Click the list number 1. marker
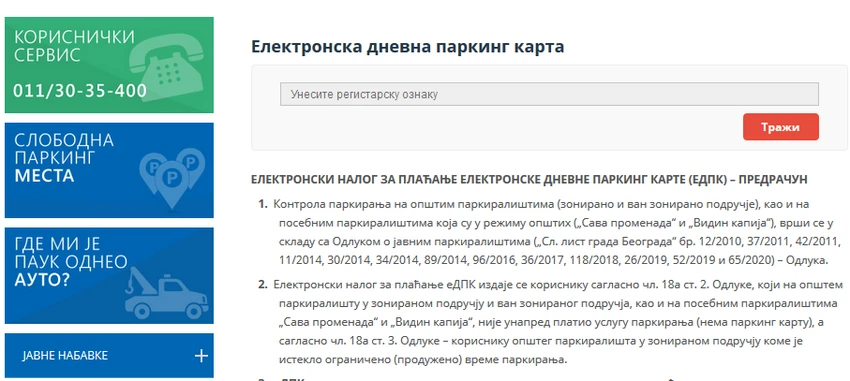Image resolution: width=850 pixels, height=381 pixels. [x=263, y=204]
